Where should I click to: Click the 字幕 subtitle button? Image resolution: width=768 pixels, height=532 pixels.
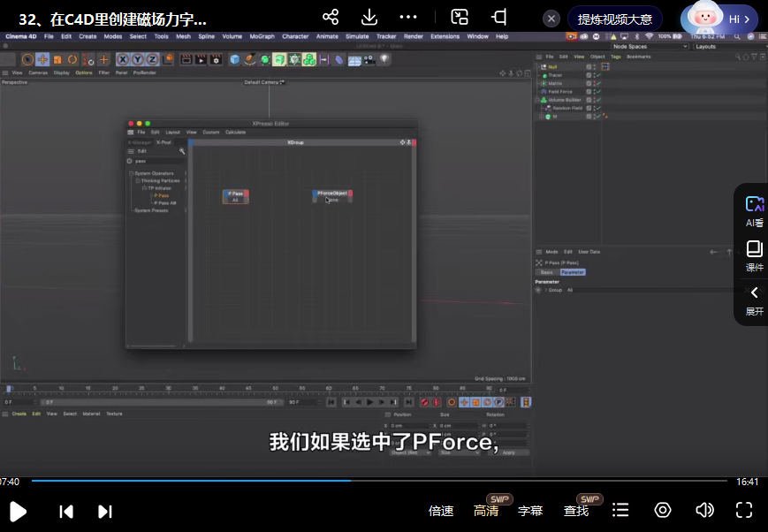pyautogui.click(x=530, y=510)
